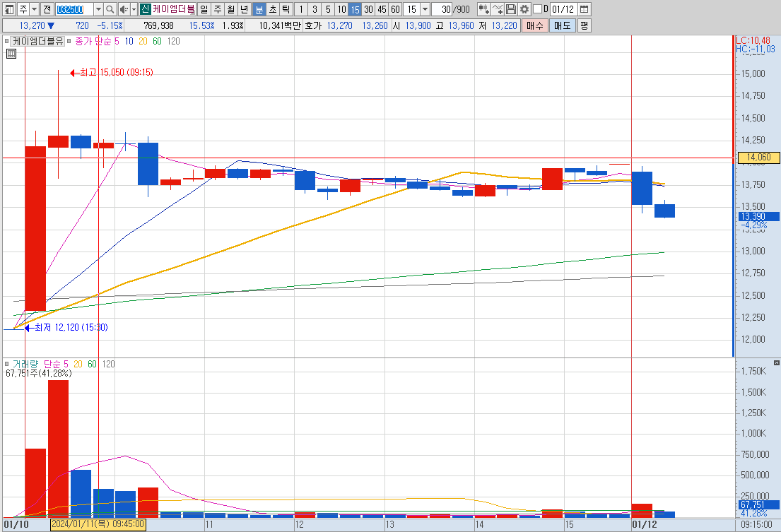The width and height of the screenshot is (781, 532).
Task: Click small square before 케이엠더블유 legend
Action: [x=6, y=41]
